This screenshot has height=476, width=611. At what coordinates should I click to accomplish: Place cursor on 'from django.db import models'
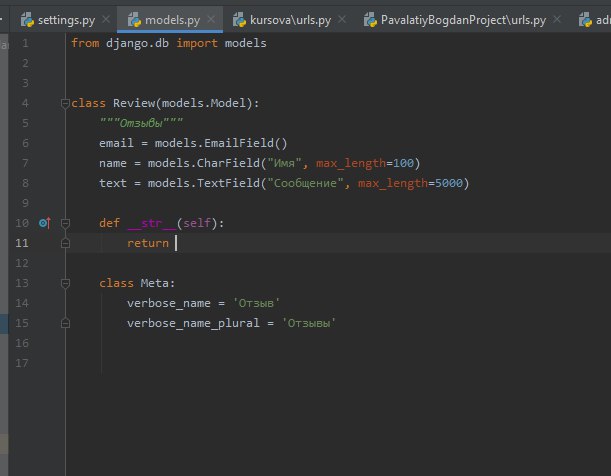click(x=169, y=43)
